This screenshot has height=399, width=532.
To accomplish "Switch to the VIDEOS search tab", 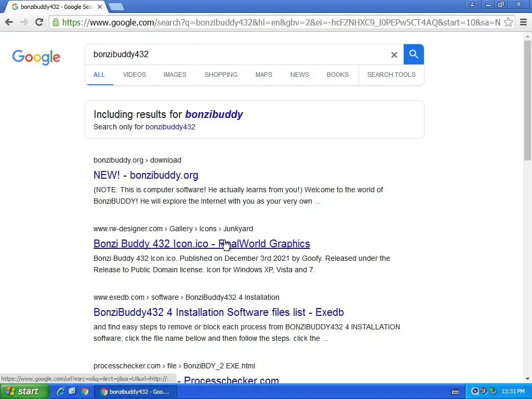I will coord(135,75).
